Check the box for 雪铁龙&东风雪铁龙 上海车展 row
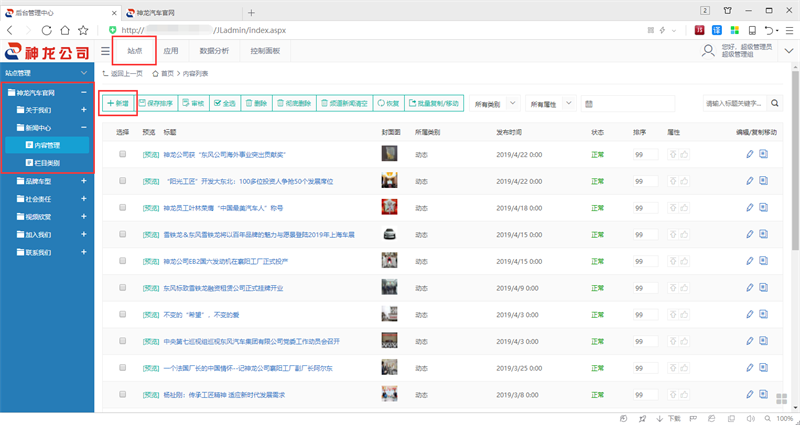The height and width of the screenshot is (425, 800). [122, 234]
